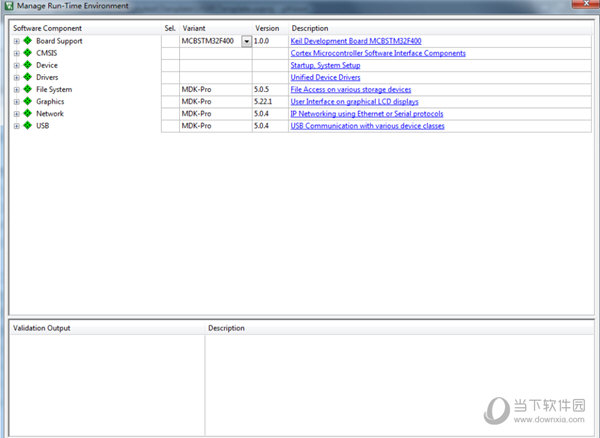The width and height of the screenshot is (600, 438).
Task: Expand the Network tree node
Action: pos(16,114)
